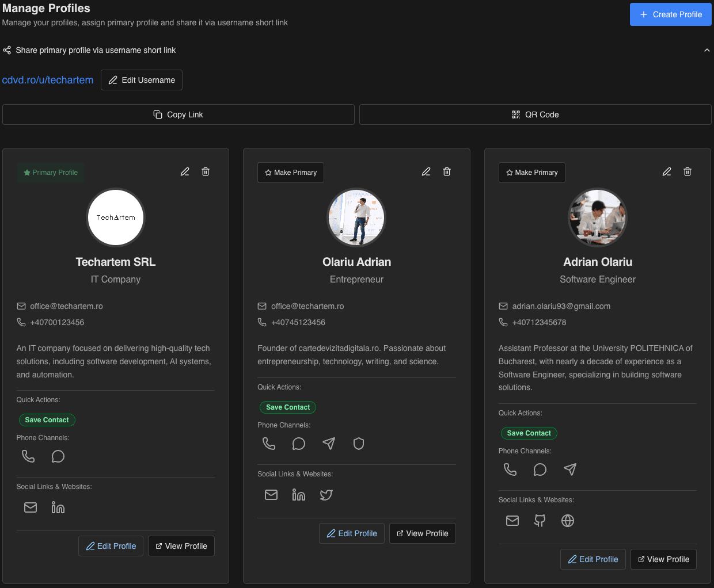Make Olariu Adrian the primary profile
Image resolution: width=714 pixels, height=588 pixels.
291,173
